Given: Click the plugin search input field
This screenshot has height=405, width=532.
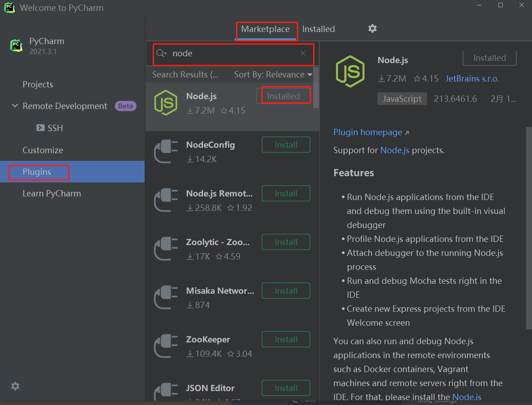Looking at the screenshot, I should [233, 54].
